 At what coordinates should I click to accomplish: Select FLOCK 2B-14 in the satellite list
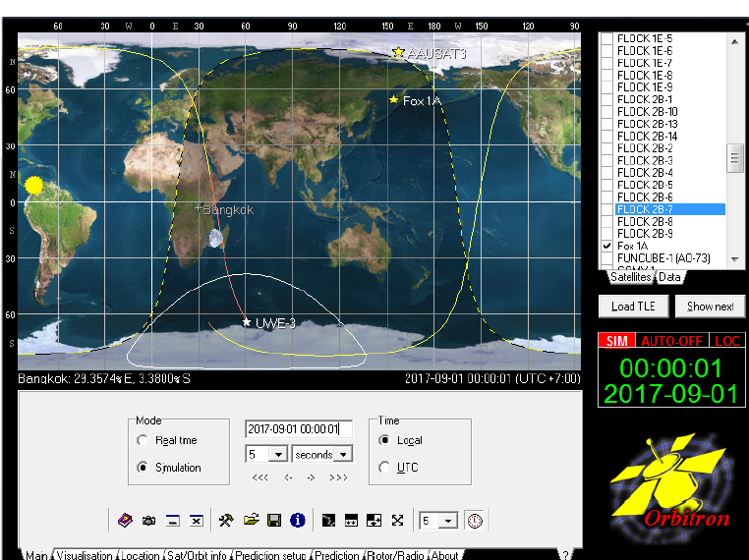point(647,136)
